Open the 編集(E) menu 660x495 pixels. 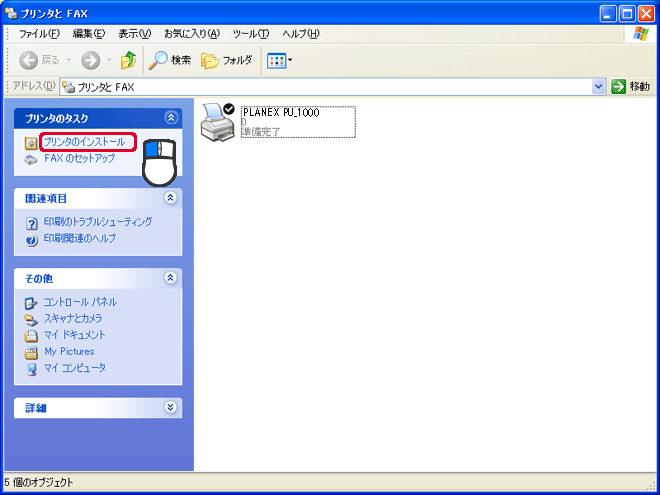(x=89, y=34)
